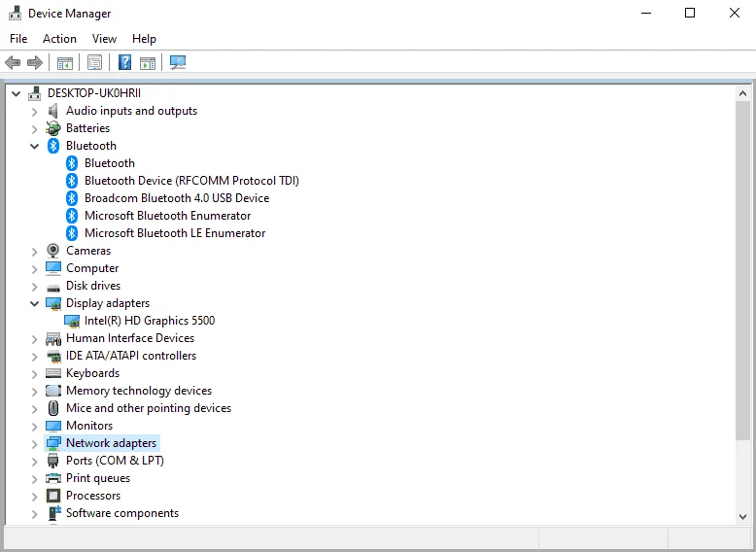Maximize the Device Manager window
This screenshot has height=552, width=756.
click(x=690, y=13)
